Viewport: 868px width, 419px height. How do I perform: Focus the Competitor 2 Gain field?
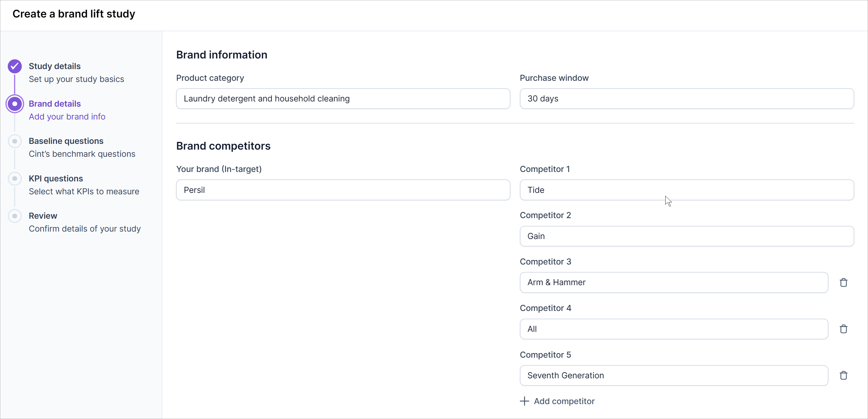pyautogui.click(x=686, y=236)
